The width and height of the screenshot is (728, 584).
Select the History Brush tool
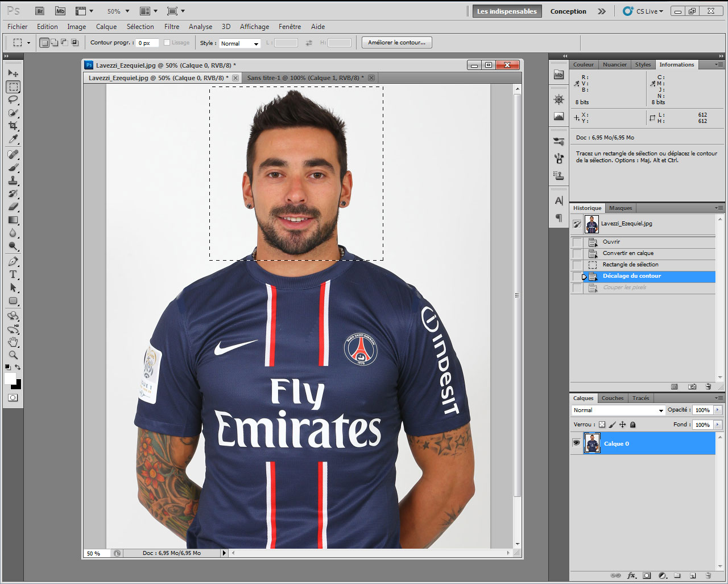coord(13,194)
